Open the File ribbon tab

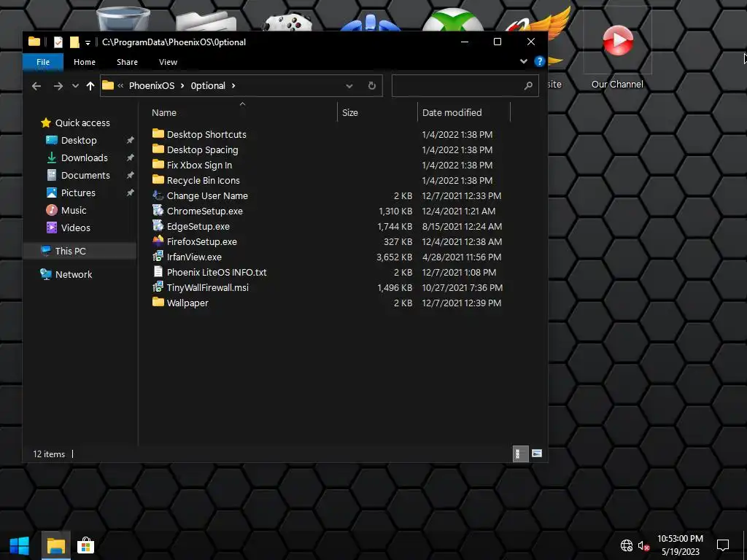tap(43, 62)
